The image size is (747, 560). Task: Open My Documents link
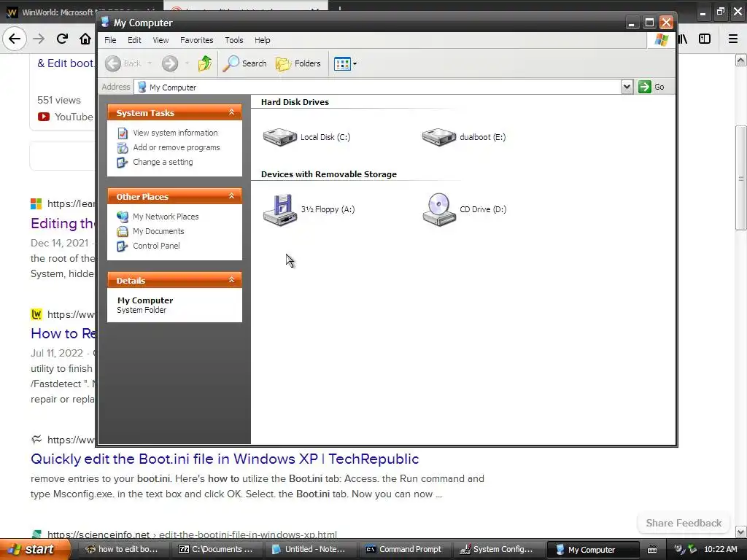158,231
